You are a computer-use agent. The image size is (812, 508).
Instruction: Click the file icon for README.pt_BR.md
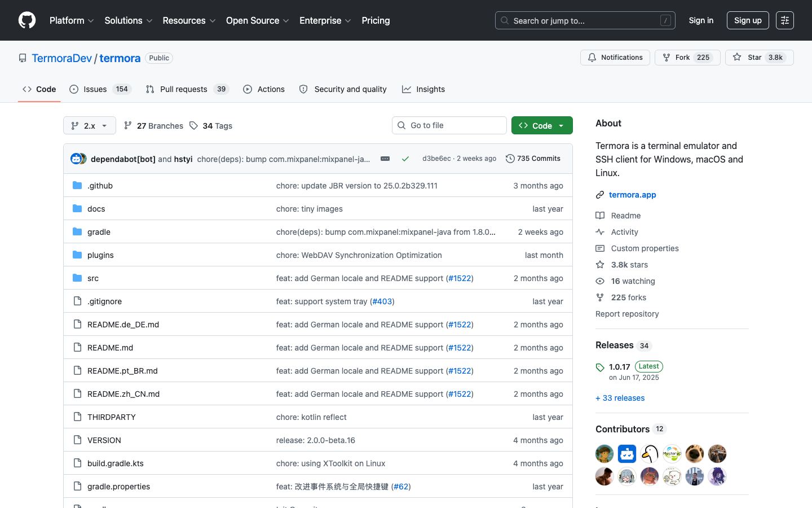point(77,371)
